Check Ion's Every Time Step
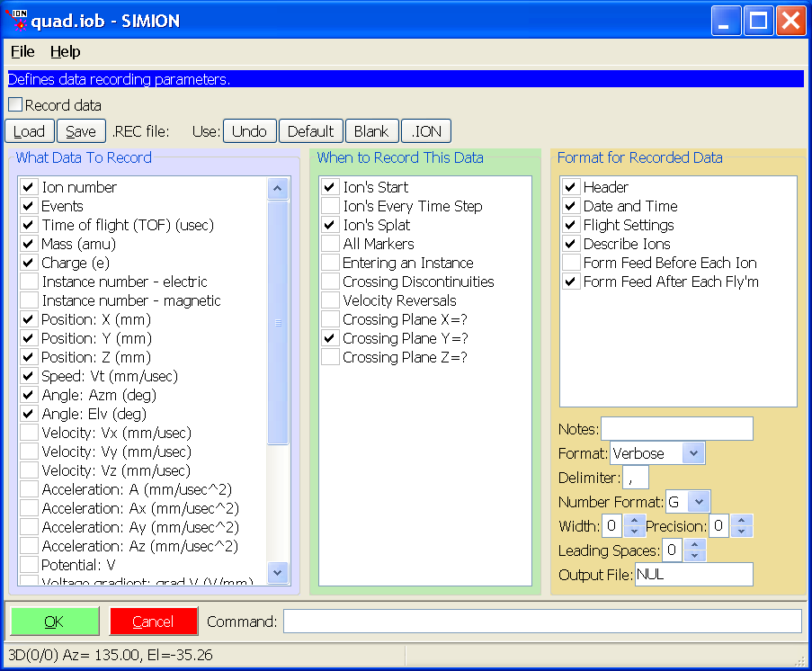This screenshot has width=812, height=671. [330, 206]
